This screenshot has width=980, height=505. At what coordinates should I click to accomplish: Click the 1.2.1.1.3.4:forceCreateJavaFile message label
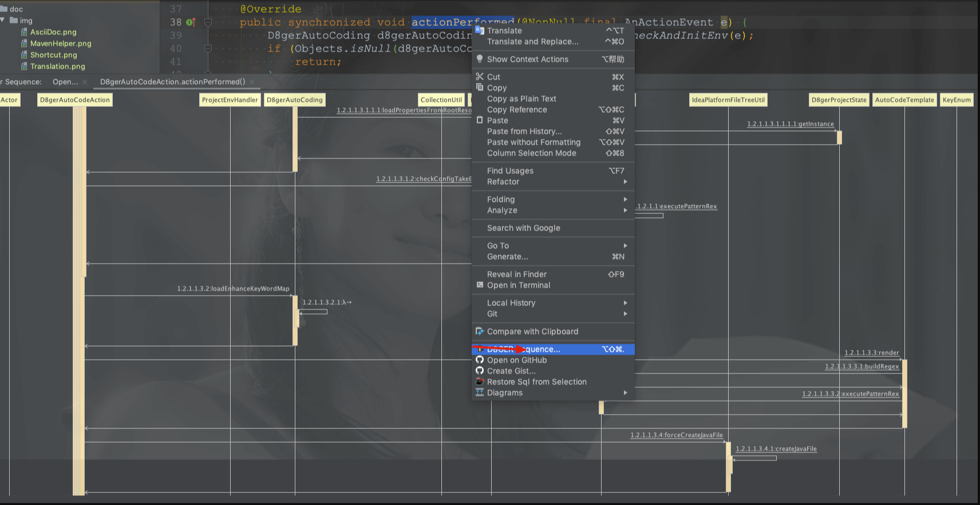click(x=677, y=435)
